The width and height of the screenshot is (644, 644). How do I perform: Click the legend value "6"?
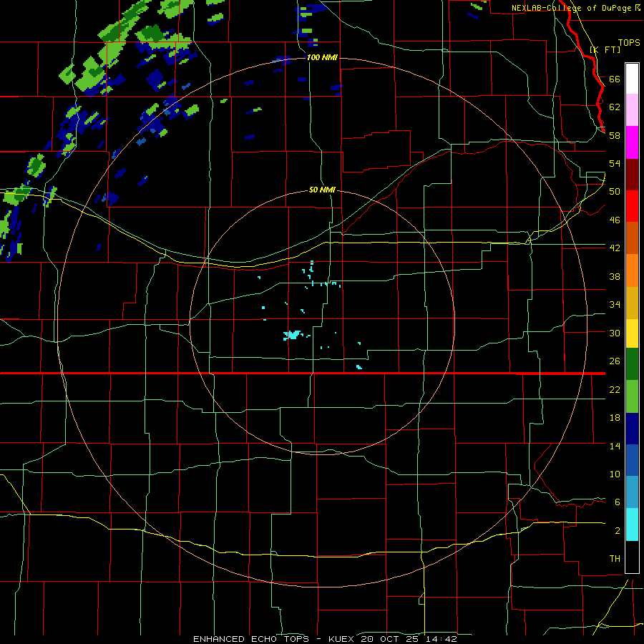(618, 502)
